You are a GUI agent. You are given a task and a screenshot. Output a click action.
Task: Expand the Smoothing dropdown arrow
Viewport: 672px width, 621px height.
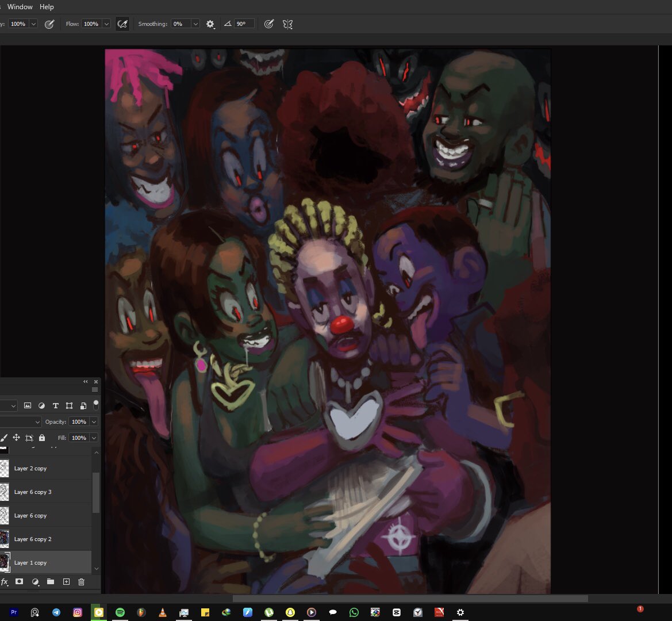point(195,24)
